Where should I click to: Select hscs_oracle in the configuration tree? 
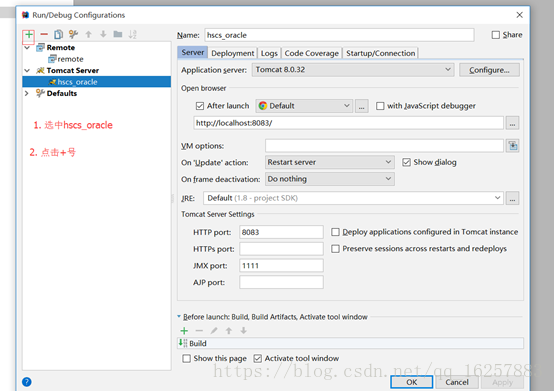pyautogui.click(x=96, y=82)
